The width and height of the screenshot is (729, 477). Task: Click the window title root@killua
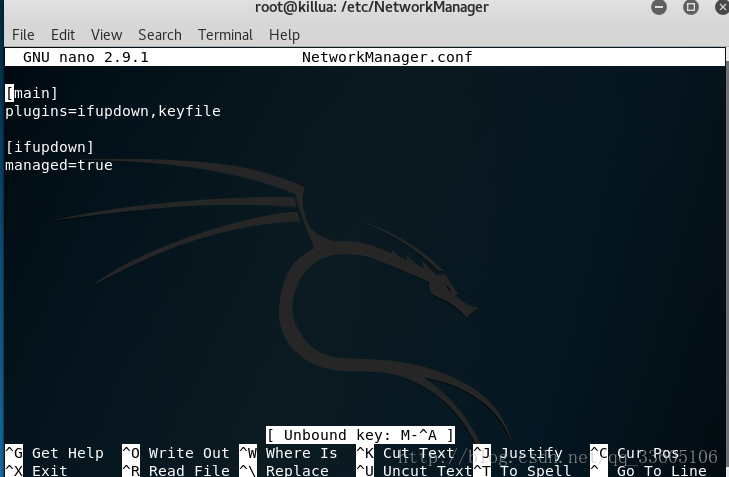click(372, 7)
